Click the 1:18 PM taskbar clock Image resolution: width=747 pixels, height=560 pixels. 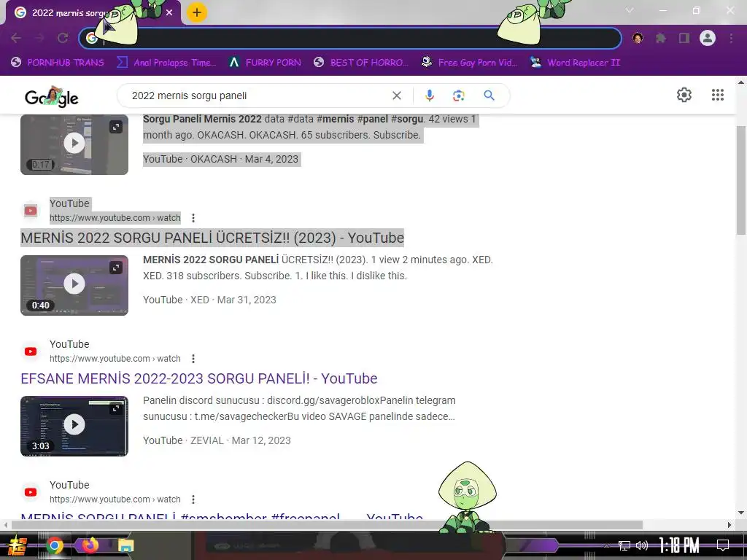point(679,545)
